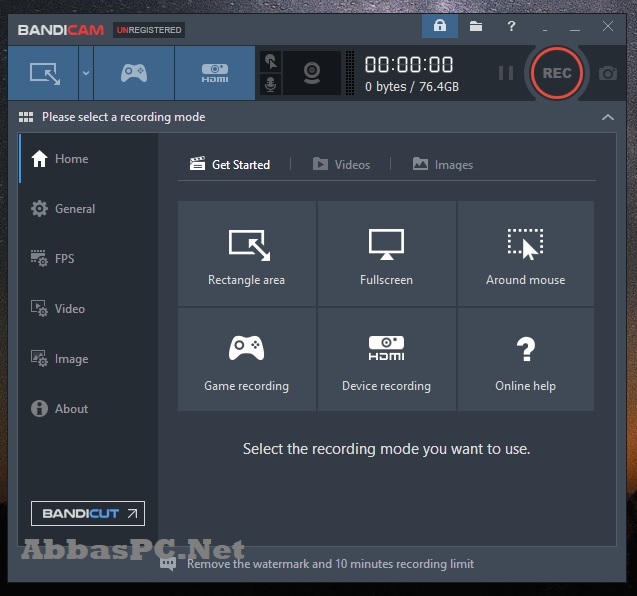Click the small tray minimize button
The width and height of the screenshot is (637, 596).
click(545, 29)
